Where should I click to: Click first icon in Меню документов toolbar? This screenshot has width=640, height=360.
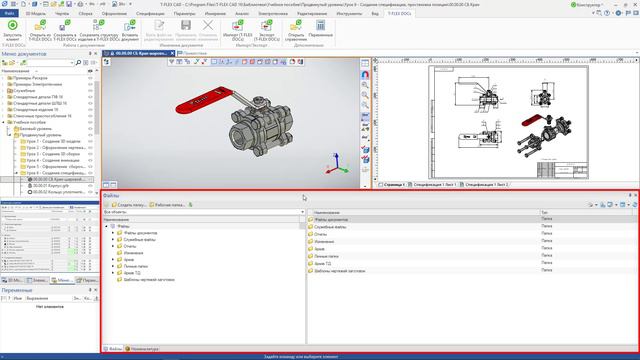(x=5, y=62)
